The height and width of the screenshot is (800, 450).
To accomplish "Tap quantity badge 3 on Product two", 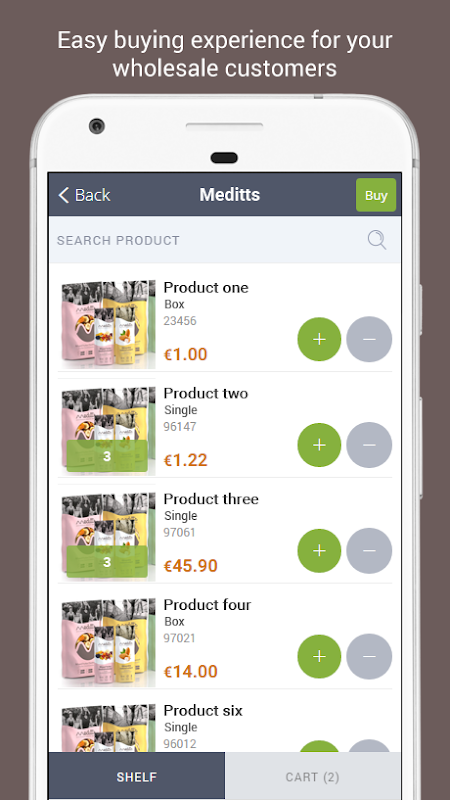I will tap(107, 456).
